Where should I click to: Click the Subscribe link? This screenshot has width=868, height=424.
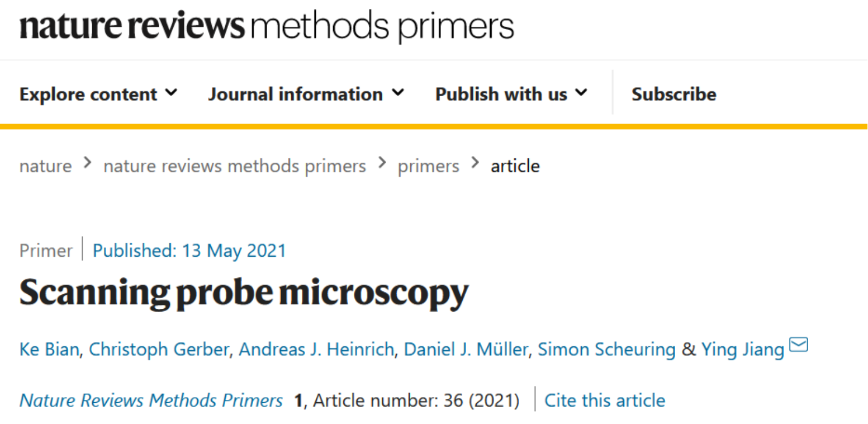(673, 94)
